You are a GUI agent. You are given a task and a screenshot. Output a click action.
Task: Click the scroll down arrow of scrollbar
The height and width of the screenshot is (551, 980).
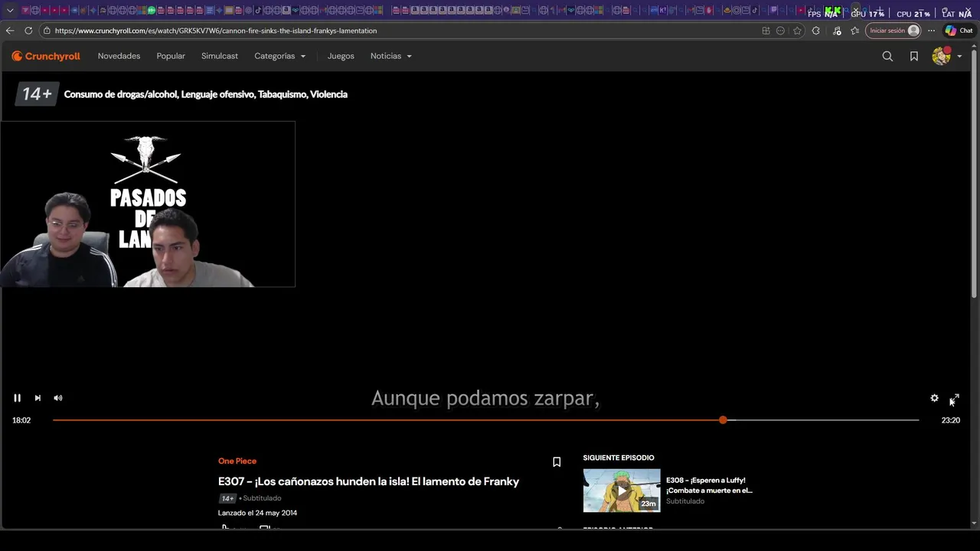(x=975, y=523)
